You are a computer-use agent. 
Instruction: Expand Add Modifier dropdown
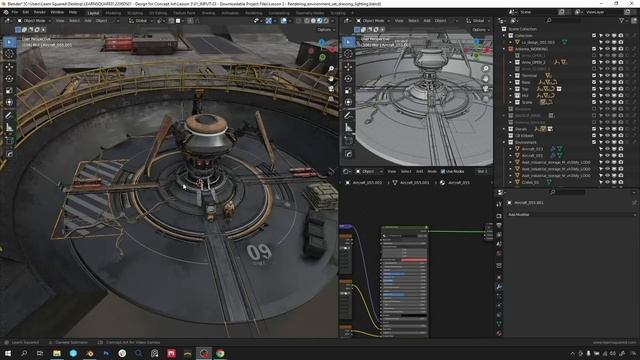(x=571, y=214)
